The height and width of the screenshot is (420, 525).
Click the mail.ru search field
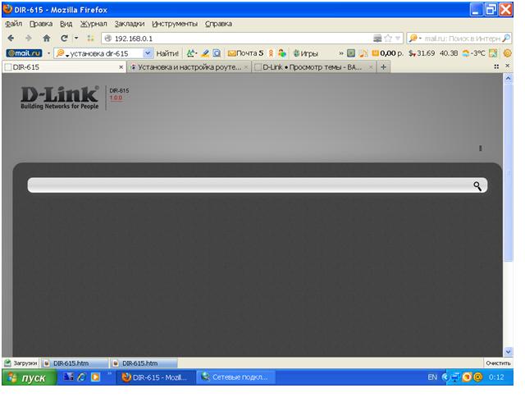pyautogui.click(x=463, y=39)
